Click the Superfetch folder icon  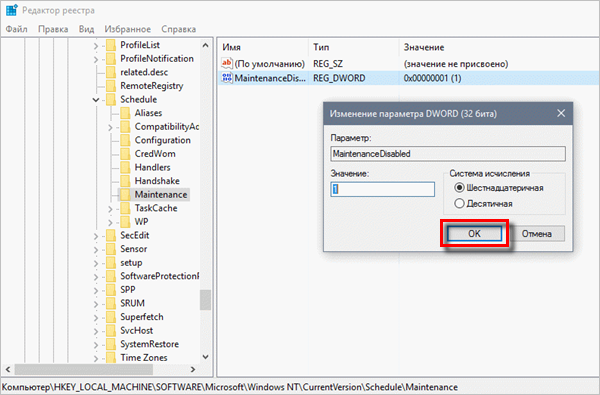111,317
